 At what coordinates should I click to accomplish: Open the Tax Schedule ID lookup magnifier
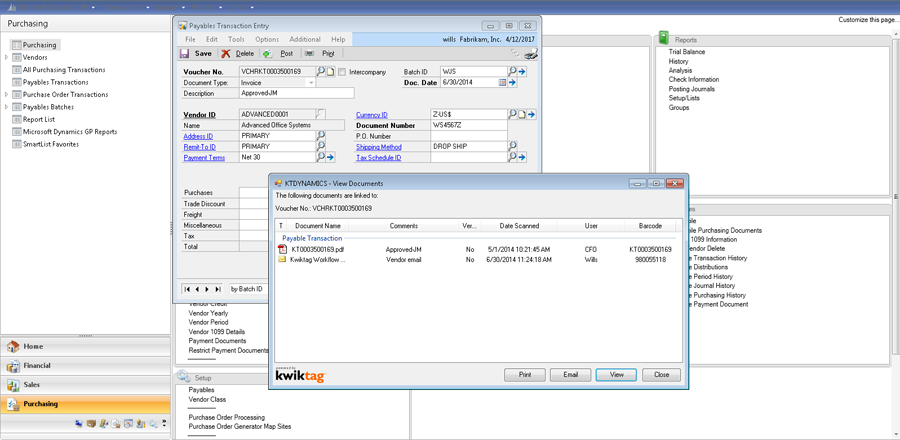click(513, 157)
